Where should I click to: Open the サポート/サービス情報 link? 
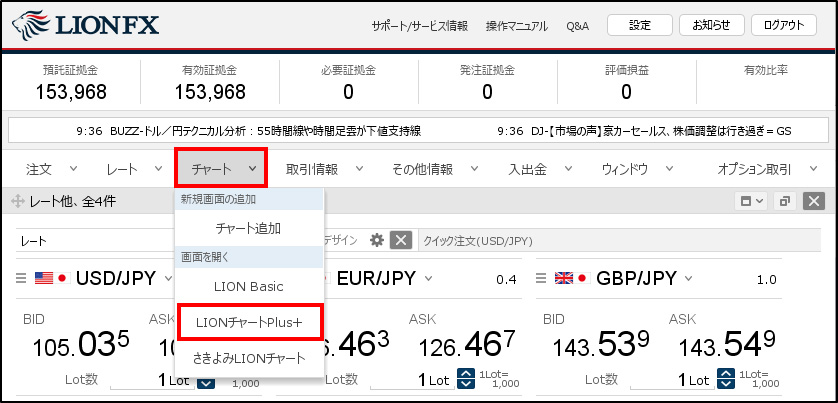420,26
